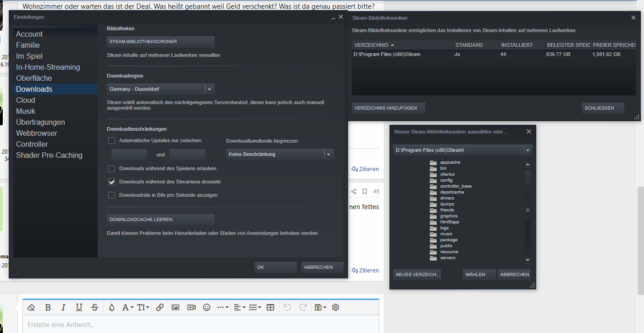This screenshot has width=644, height=333.
Task: Open the font family A dropdown in editor
Action: point(128,307)
